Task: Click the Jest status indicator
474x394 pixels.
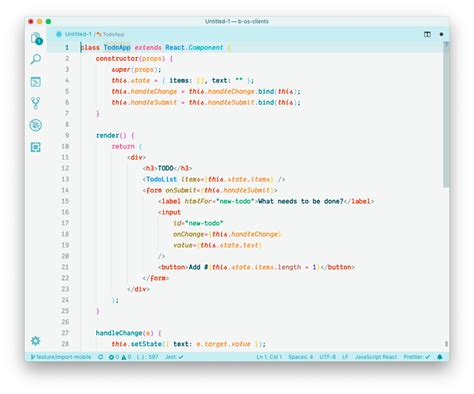Action: tap(174, 357)
